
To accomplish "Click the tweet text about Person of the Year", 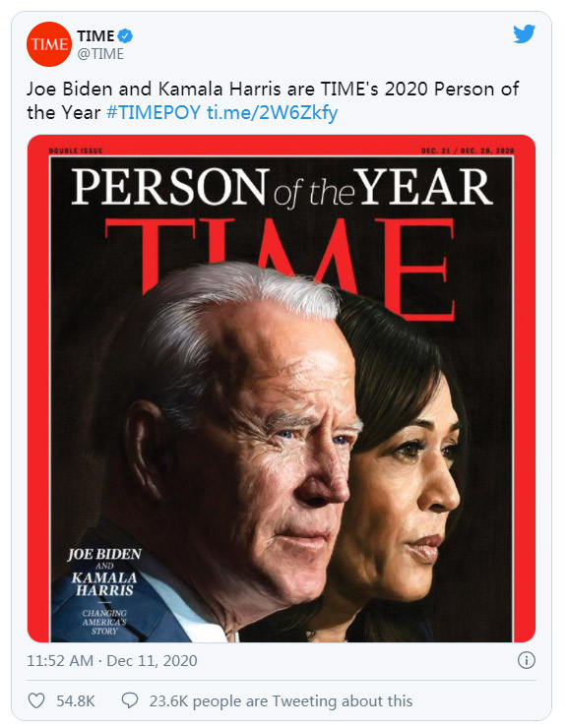I will pyautogui.click(x=273, y=100).
